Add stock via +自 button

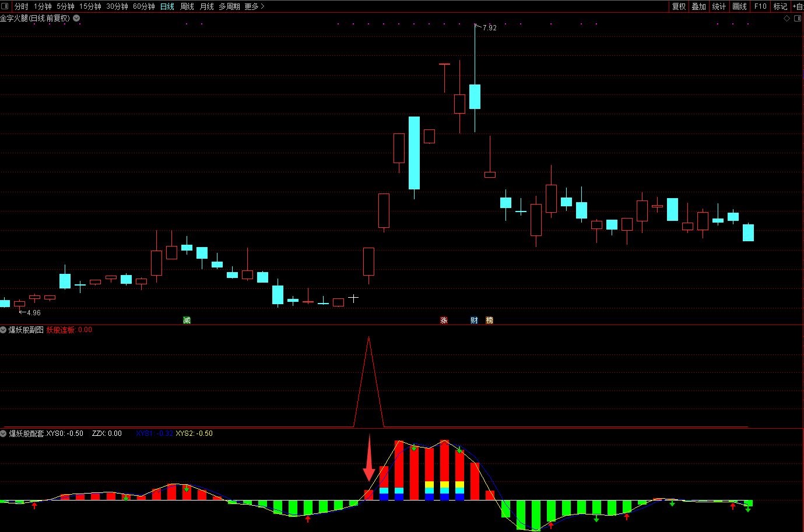click(x=798, y=6)
